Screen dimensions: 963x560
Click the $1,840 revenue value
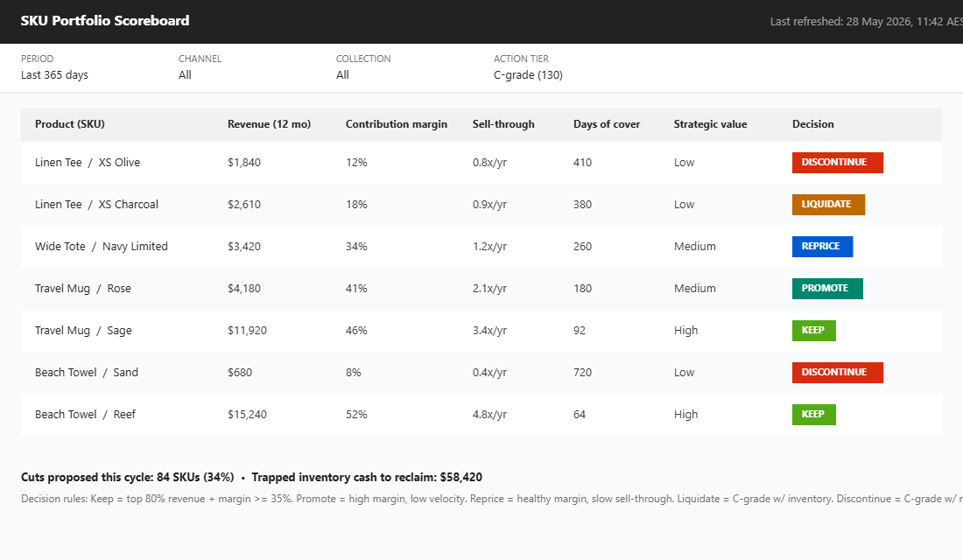pyautogui.click(x=244, y=163)
